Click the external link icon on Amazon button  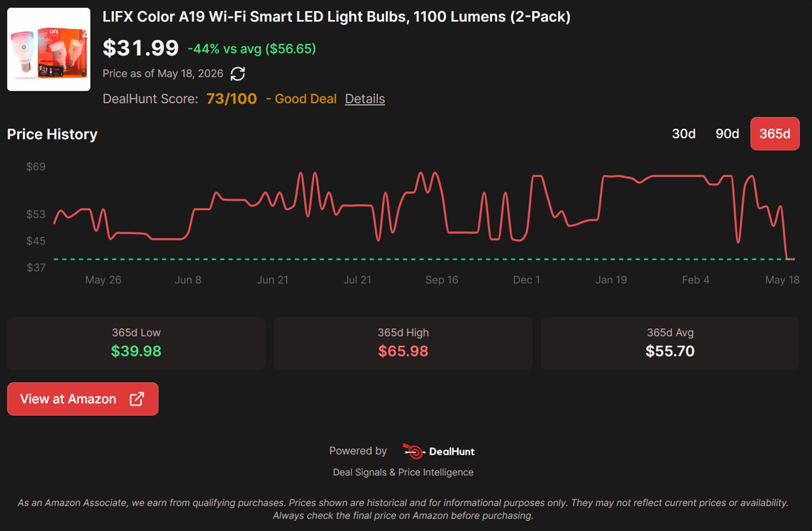coord(136,399)
